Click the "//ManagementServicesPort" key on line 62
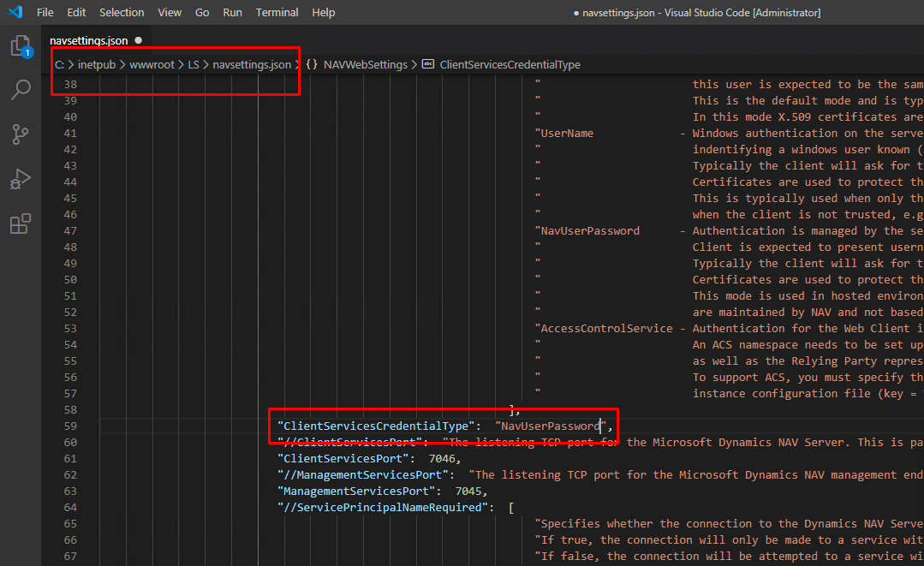 [x=363, y=474]
